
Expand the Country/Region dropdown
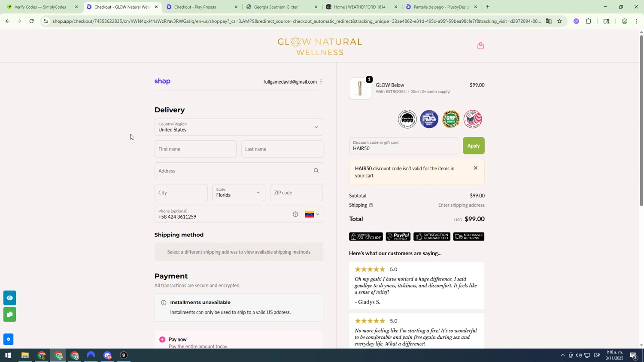pyautogui.click(x=239, y=127)
